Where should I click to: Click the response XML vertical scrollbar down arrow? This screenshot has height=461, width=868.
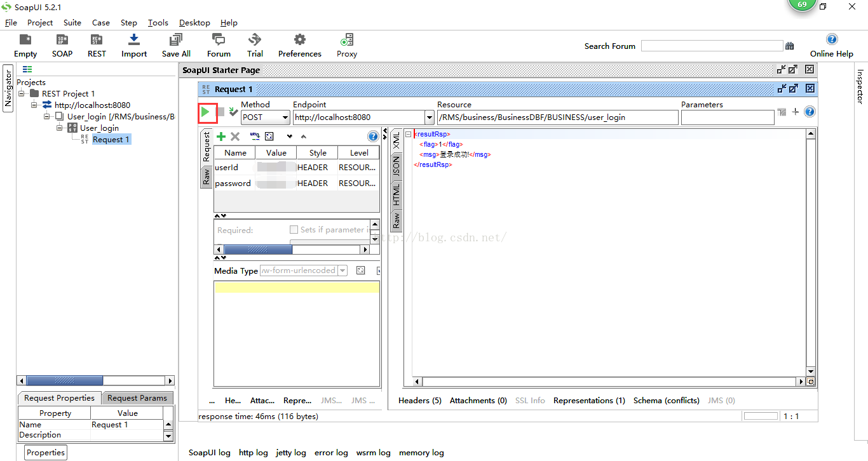click(x=811, y=372)
